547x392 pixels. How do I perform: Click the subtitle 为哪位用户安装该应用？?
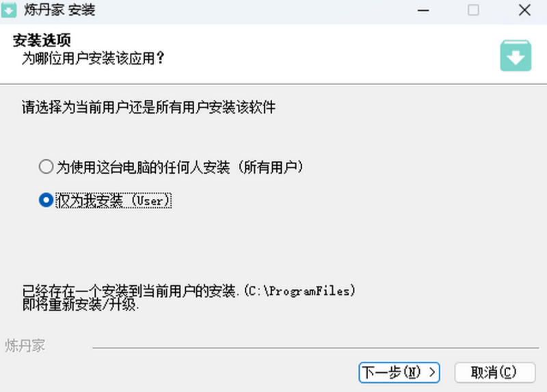pyautogui.click(x=93, y=58)
